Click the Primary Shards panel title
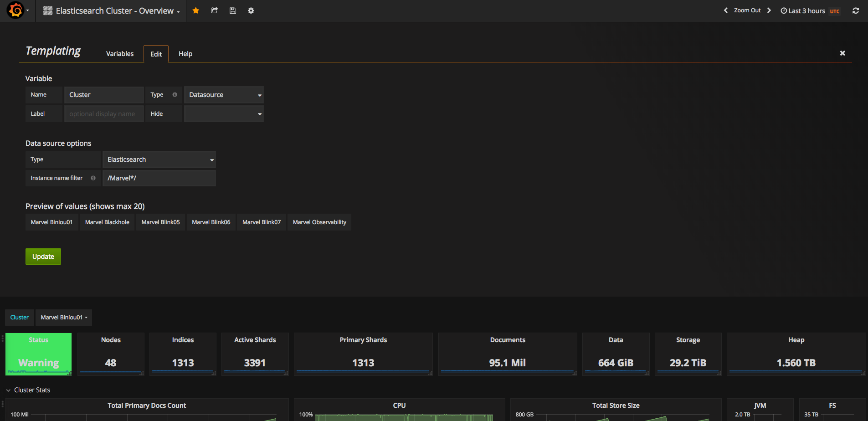This screenshot has width=868, height=421. [363, 340]
